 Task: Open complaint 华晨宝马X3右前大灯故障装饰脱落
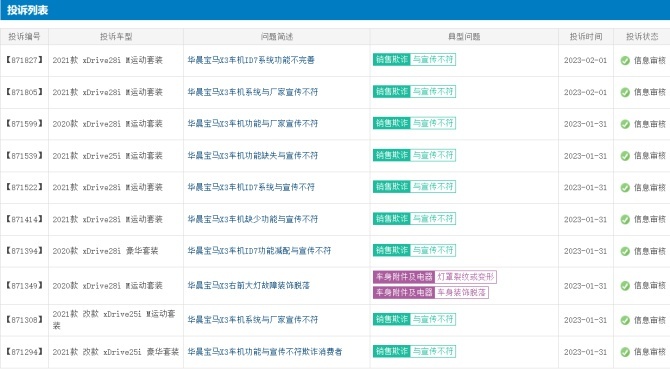(x=249, y=285)
